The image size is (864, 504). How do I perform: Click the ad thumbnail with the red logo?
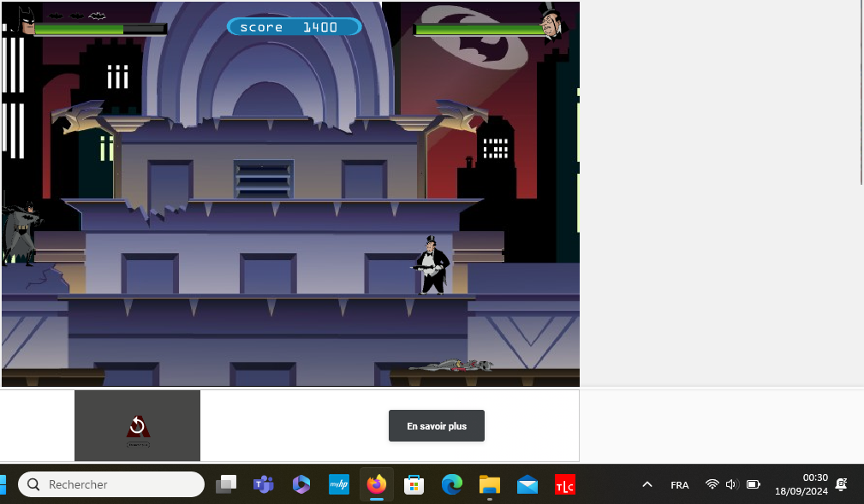(x=137, y=426)
